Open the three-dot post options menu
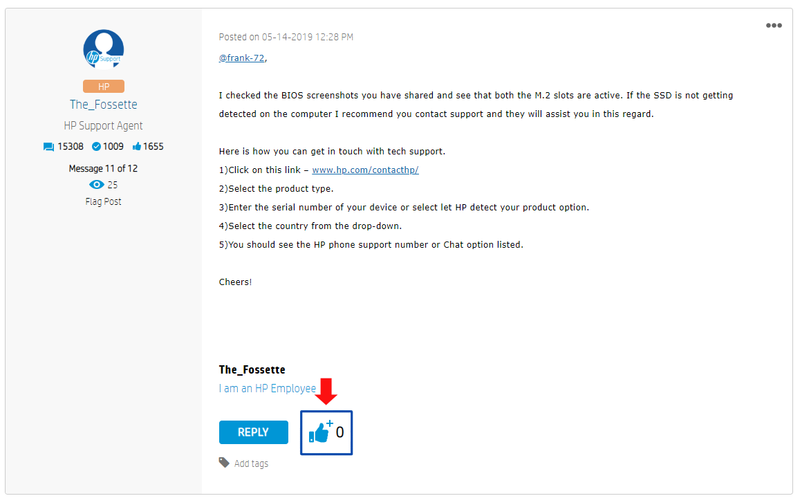Image resolution: width=800 pixels, height=501 pixels. pos(774,26)
